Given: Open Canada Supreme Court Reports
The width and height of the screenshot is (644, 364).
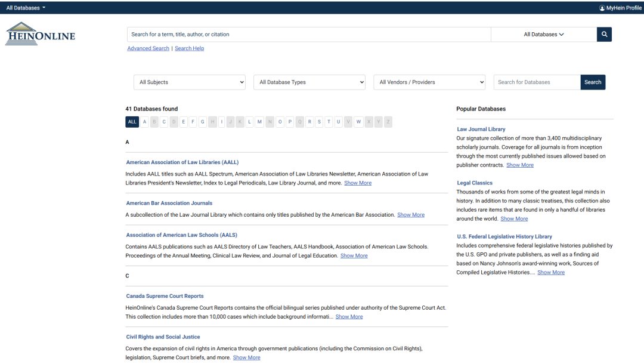Looking at the screenshot, I should click(x=165, y=296).
